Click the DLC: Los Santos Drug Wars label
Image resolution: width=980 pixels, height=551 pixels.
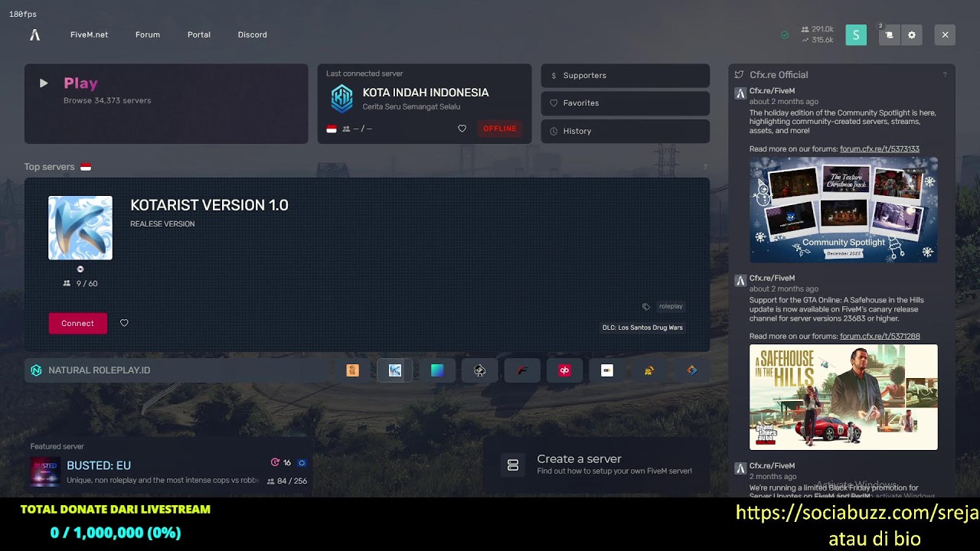[642, 328]
